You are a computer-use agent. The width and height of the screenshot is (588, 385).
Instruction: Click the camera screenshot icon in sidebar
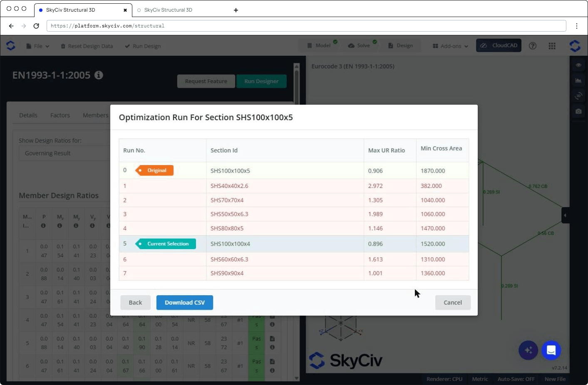point(578,111)
